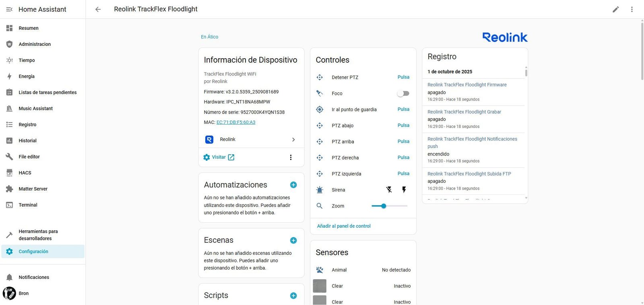Screen dimensions: 644x305
Task: Open Resumen in the sidebar
Action: point(43,28)
